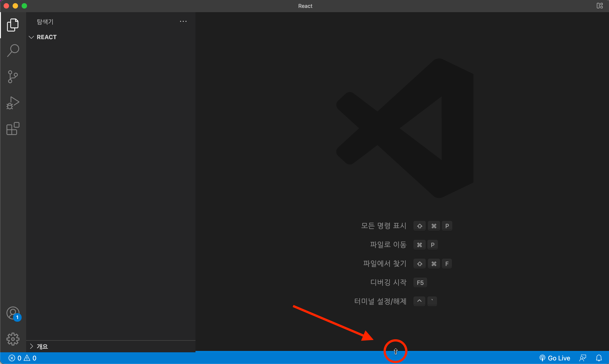Screen dimensions: 609x364
Task: Click the 모든 명령 표시 shortcut label
Action: tap(383, 226)
